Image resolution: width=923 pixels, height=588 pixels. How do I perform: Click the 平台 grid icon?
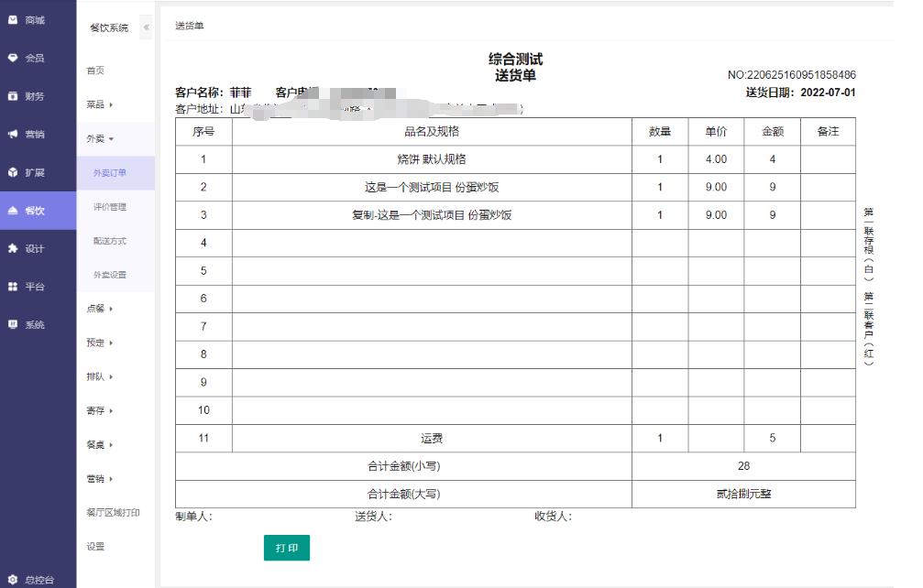pos(14,287)
